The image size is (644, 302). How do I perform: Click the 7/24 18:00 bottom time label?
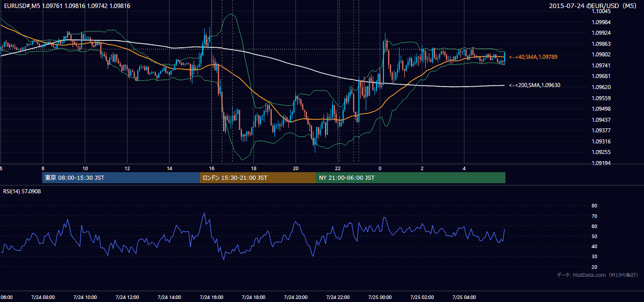pos(253,297)
